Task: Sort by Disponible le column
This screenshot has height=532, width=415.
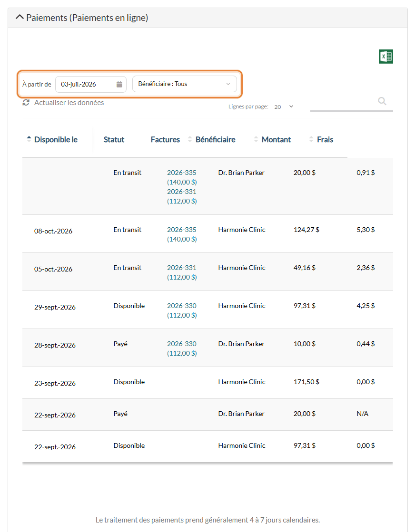Action: click(52, 139)
